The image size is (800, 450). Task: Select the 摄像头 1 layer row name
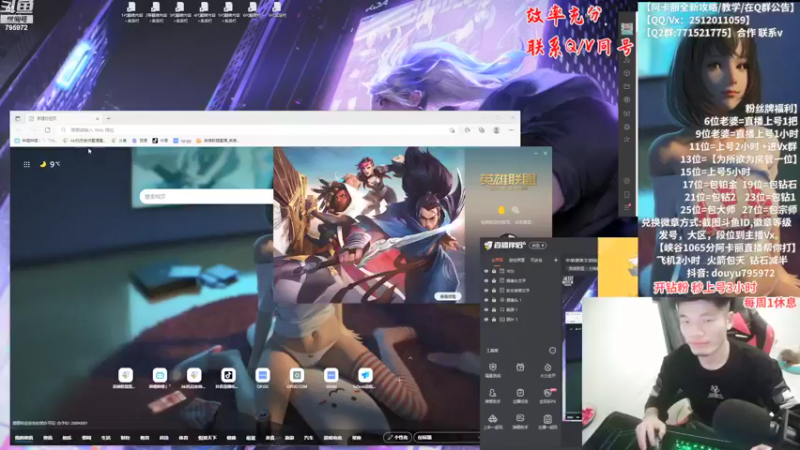click(514, 300)
